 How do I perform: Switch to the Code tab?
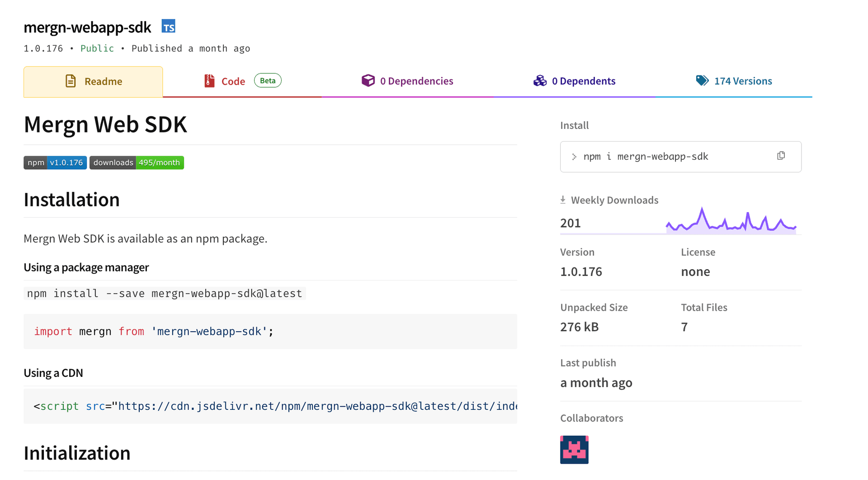click(x=233, y=81)
